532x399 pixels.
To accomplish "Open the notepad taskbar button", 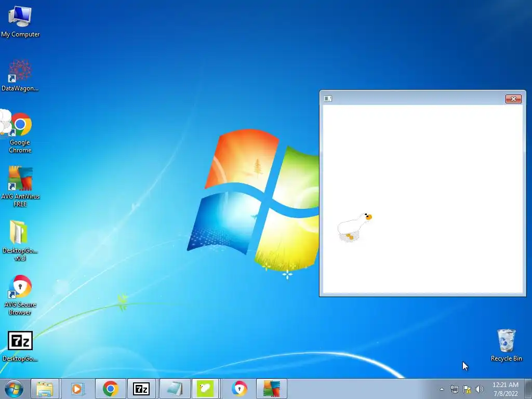I will click(175, 389).
